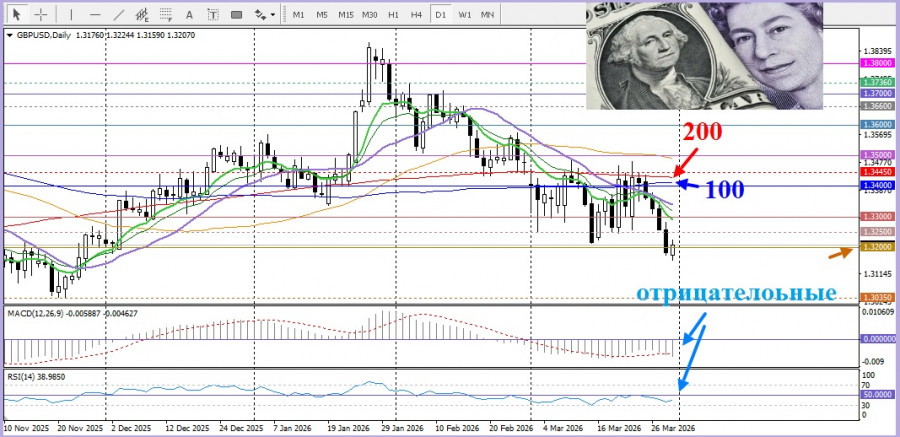900x437 pixels.
Task: Click the gray 1.36600 price label
Action: point(878,107)
